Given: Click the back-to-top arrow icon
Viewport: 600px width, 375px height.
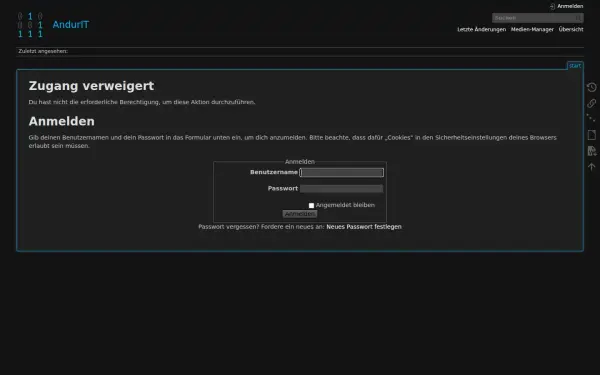Looking at the screenshot, I should (592, 167).
